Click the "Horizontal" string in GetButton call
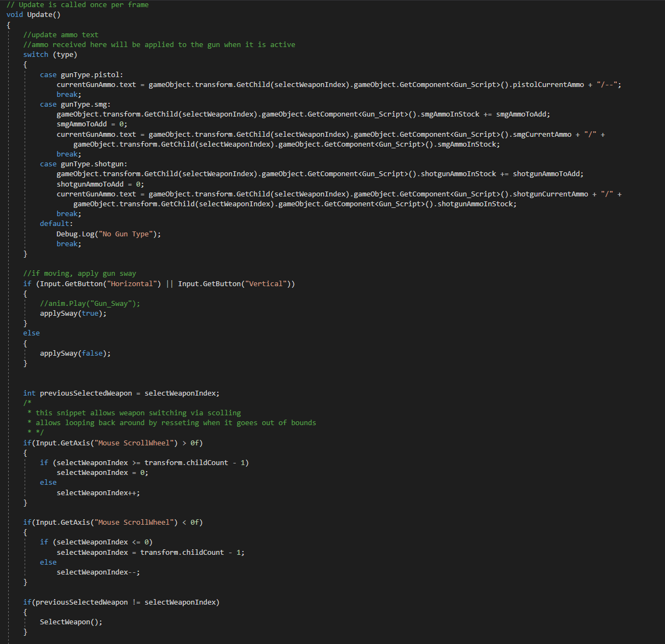 click(x=132, y=283)
